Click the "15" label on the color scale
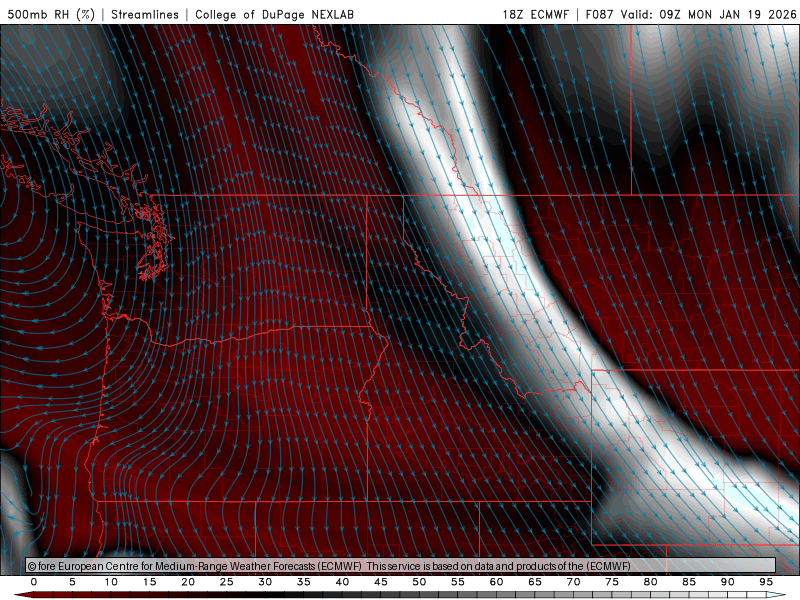800x600 pixels. tap(149, 582)
